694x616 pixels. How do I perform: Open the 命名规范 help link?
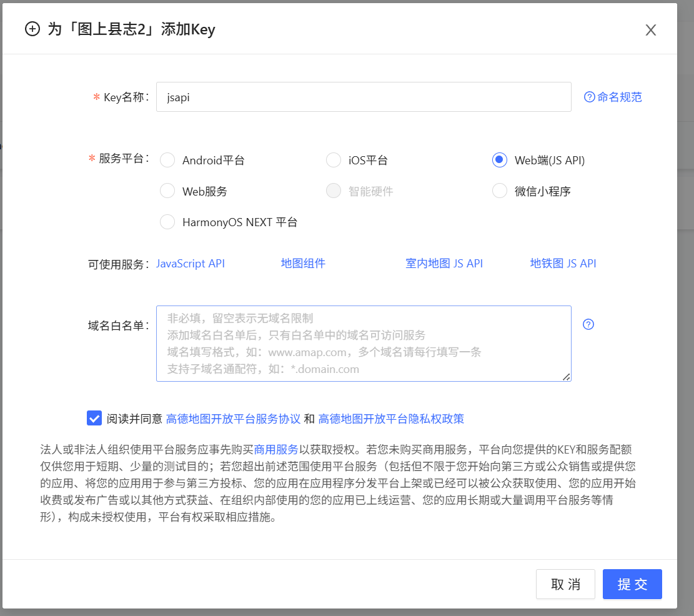(x=613, y=97)
